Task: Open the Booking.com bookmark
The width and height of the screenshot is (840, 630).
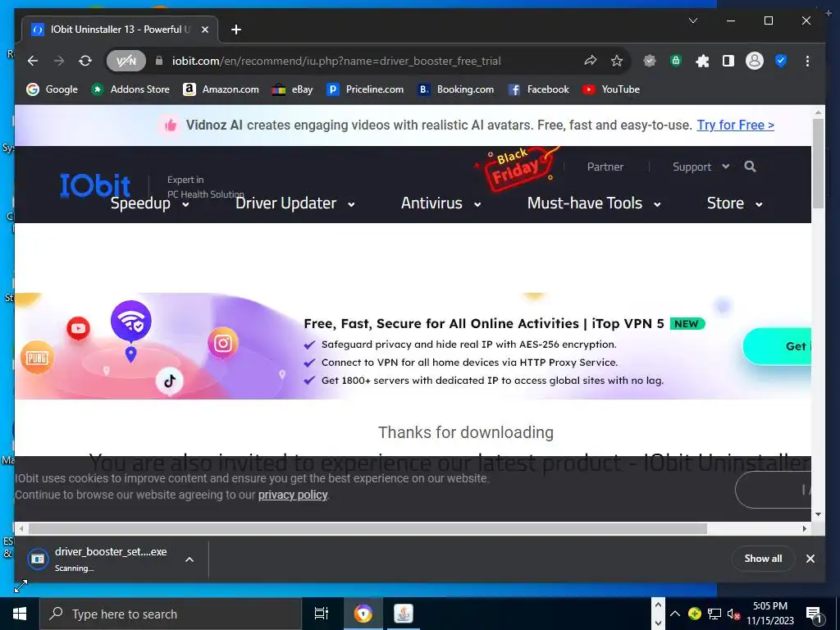Action: click(455, 89)
